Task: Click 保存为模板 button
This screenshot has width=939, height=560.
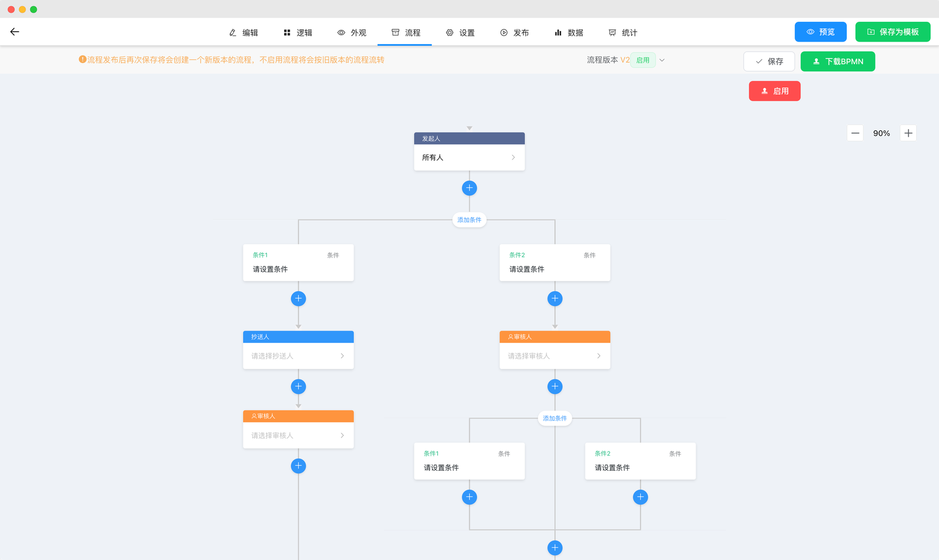Action: coord(893,32)
